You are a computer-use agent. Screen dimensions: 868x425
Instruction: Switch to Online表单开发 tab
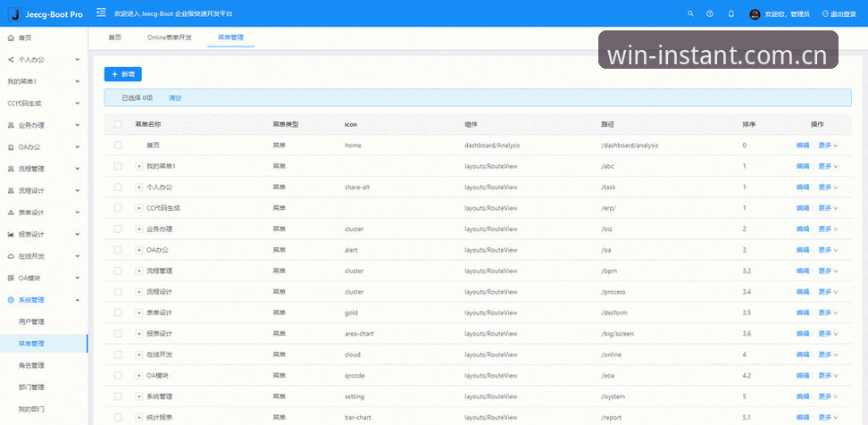tap(170, 37)
